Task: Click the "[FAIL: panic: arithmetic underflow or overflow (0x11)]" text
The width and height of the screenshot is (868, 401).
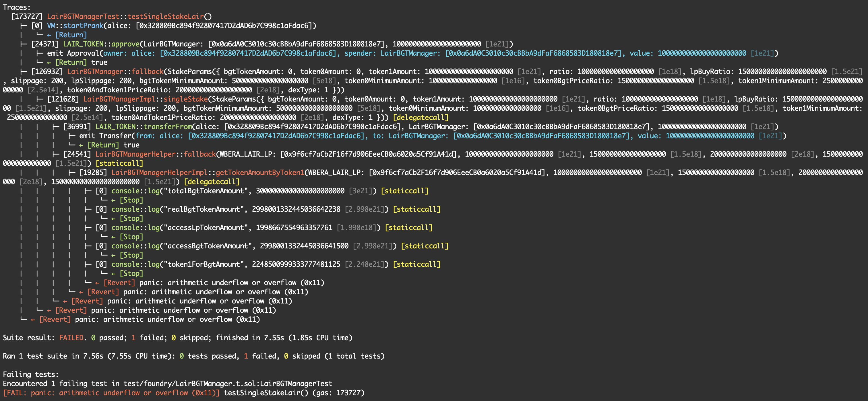Action: click(111, 393)
